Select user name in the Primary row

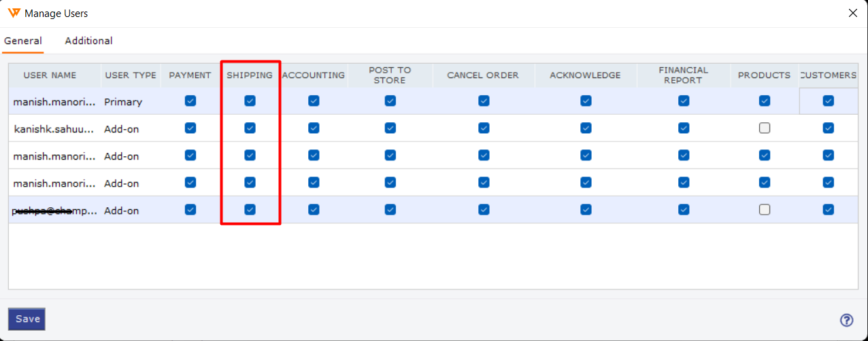click(54, 101)
